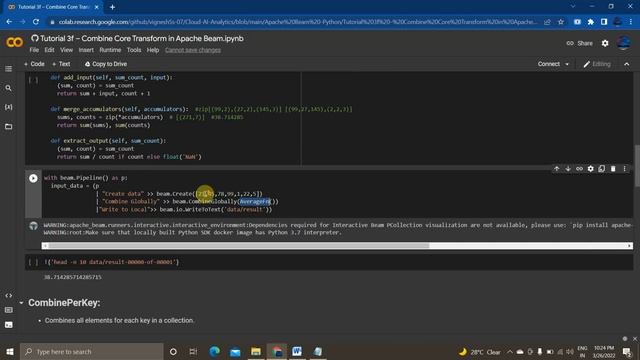Open the find and replace search icon
The width and height of the screenshot is (640, 360).
coord(8,88)
